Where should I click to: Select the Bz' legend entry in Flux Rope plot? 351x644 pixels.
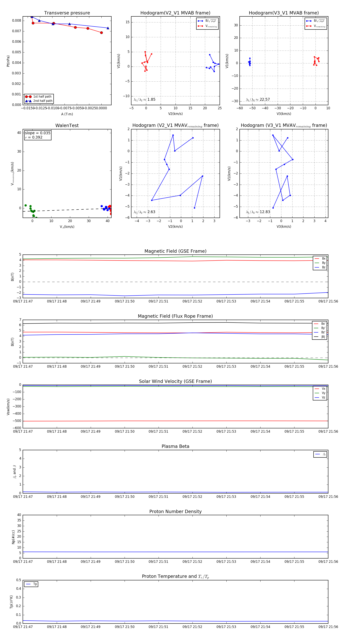(x=320, y=332)
